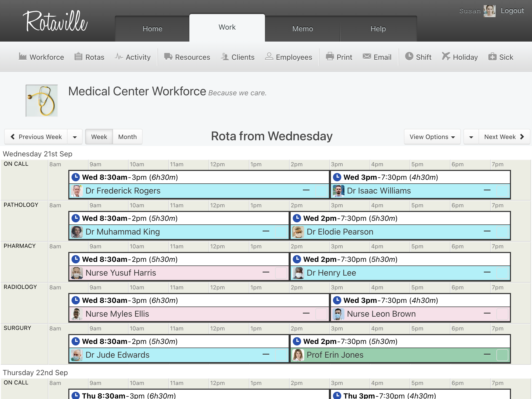Open dropdown arrow beside Next Week
532x399 pixels.
(x=471, y=137)
